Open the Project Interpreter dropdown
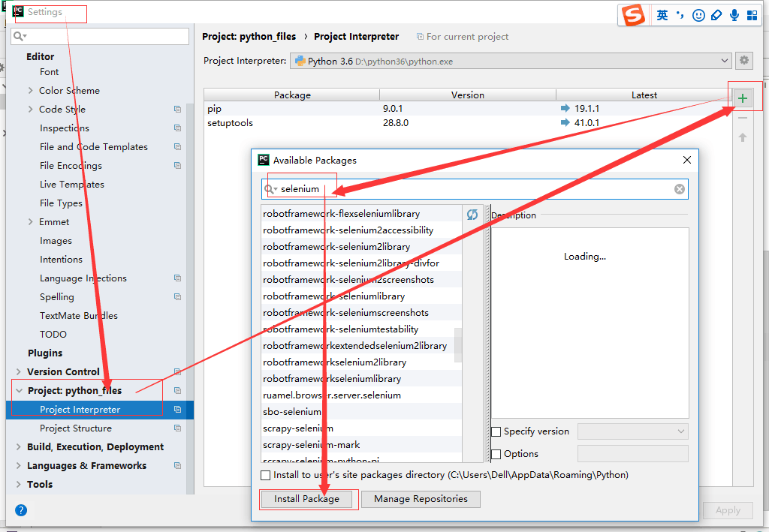 point(511,62)
